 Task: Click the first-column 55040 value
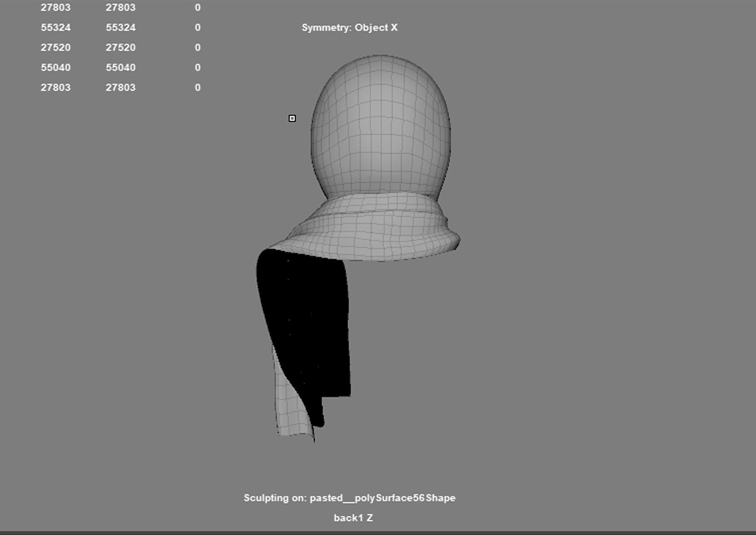pyautogui.click(x=57, y=67)
